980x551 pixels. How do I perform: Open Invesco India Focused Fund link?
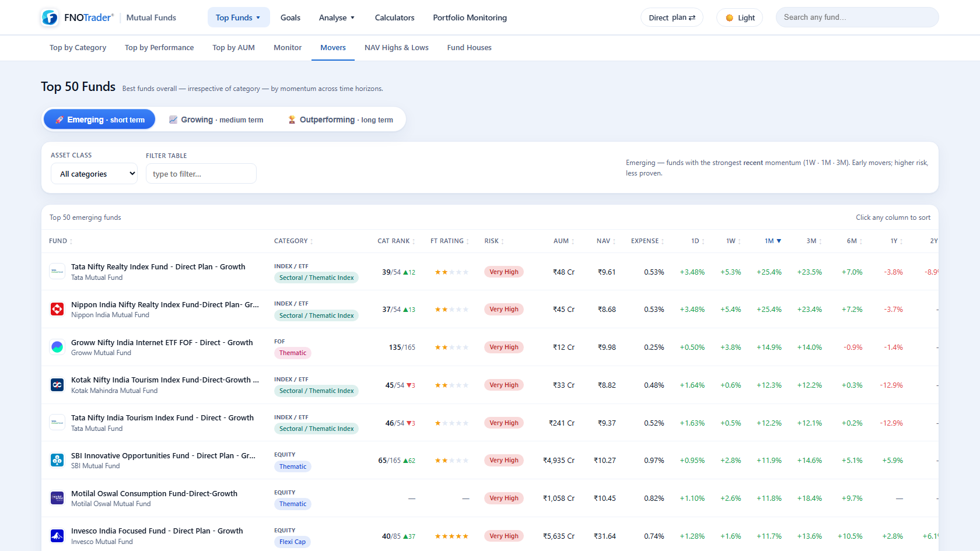pos(157,531)
